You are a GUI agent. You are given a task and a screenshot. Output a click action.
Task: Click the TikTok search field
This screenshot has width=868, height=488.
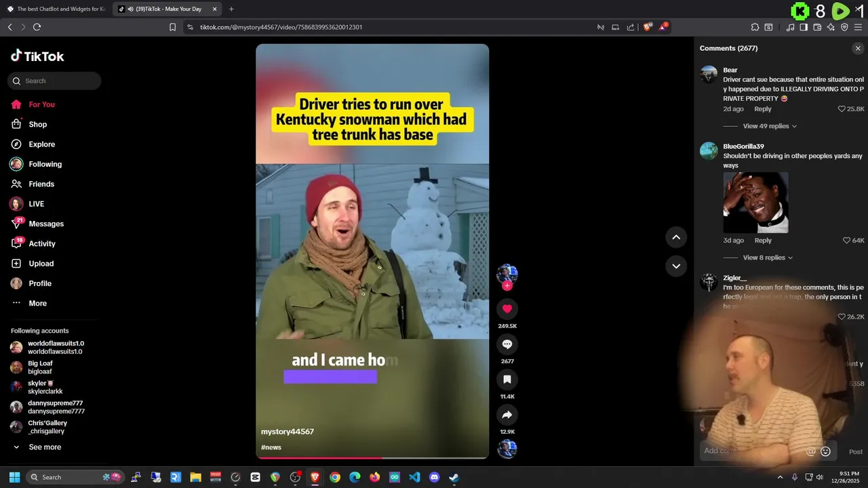click(54, 81)
